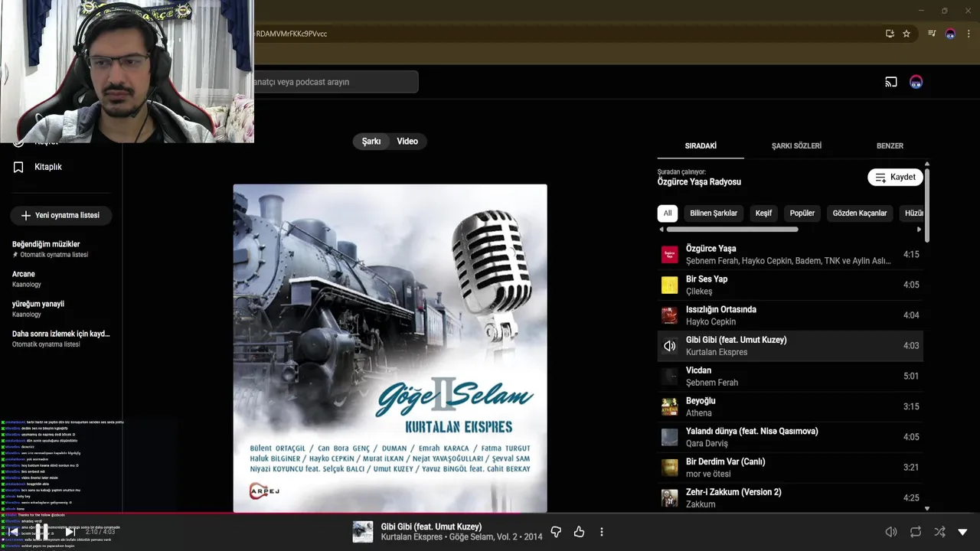Click the chip bar left scroll arrow
The height and width of the screenshot is (551, 980).
(661, 229)
